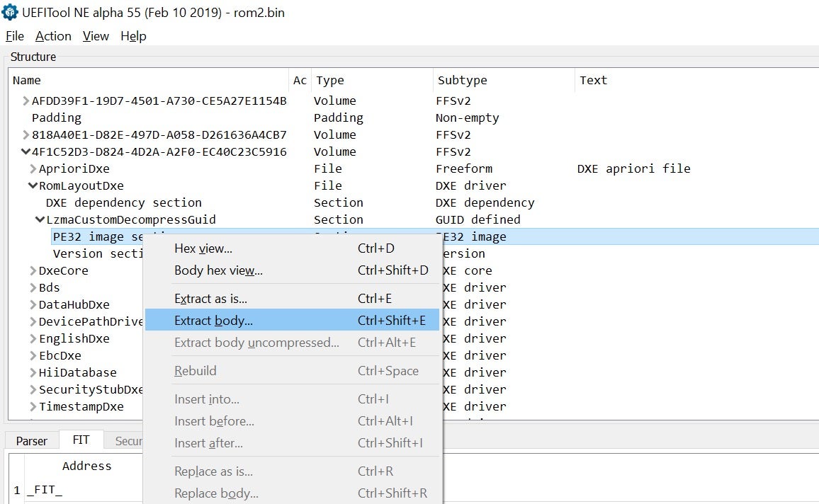This screenshot has width=819, height=504.
Task: Expand the AFDD39F1 volume node
Action: [26, 101]
